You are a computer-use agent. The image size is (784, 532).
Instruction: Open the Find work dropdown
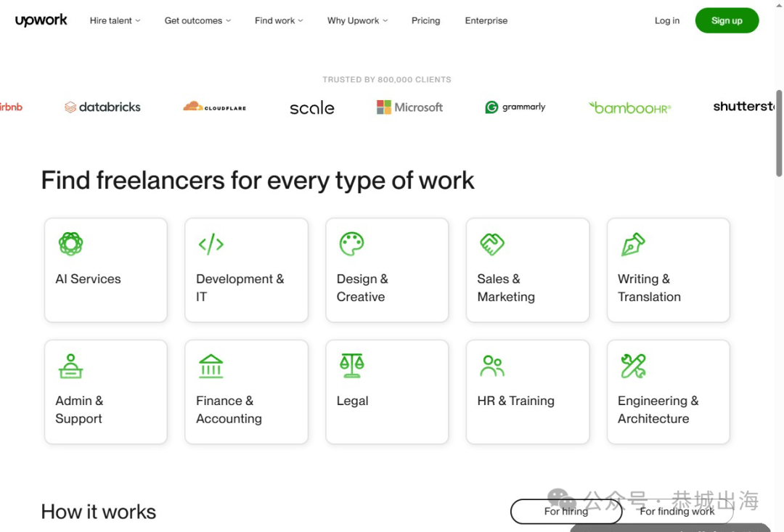(279, 20)
